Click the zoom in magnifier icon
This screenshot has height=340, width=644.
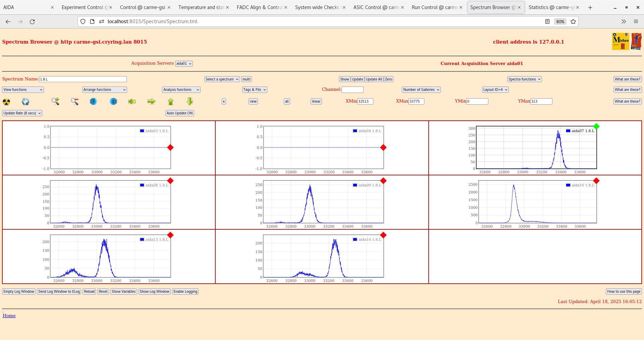(55, 101)
